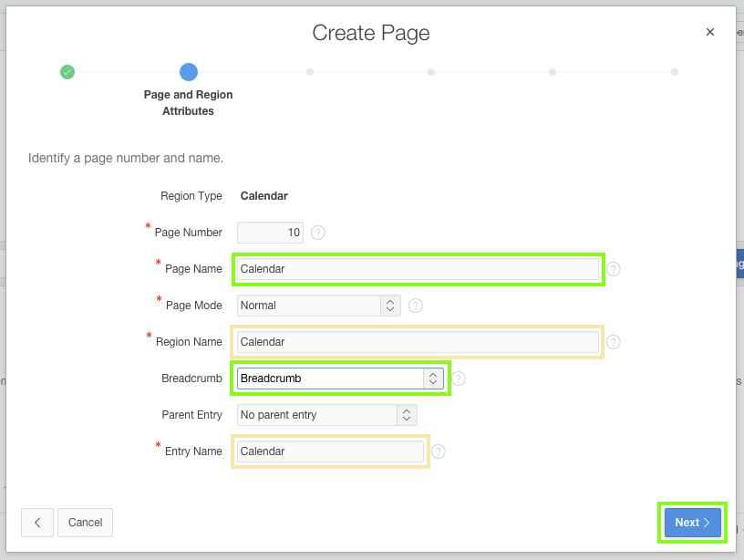This screenshot has width=744, height=560.
Task: Click the Next button
Action: (x=692, y=523)
